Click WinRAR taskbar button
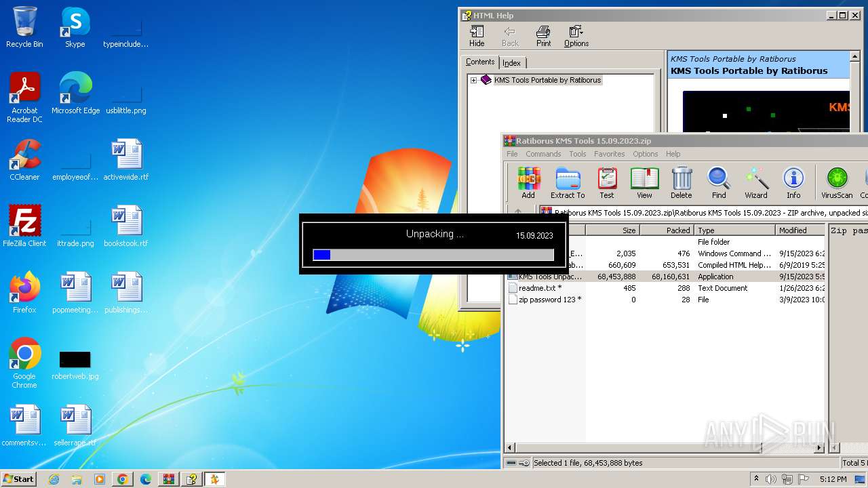 point(168,479)
